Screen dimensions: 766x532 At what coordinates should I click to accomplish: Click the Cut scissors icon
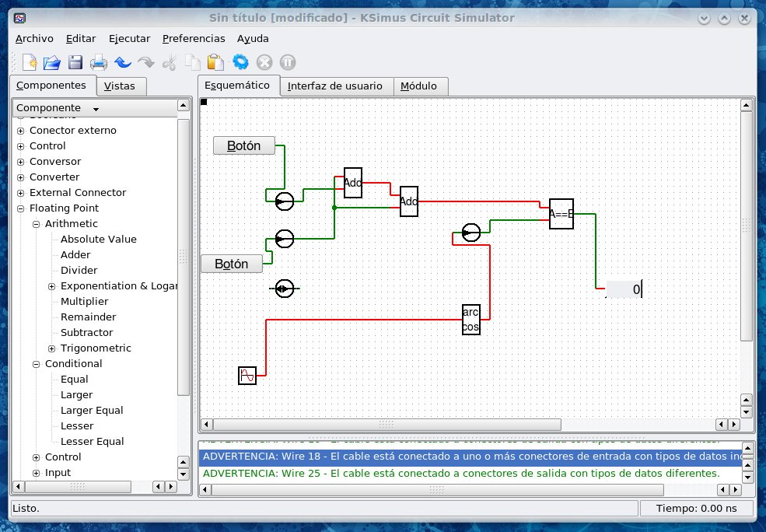pos(170,62)
